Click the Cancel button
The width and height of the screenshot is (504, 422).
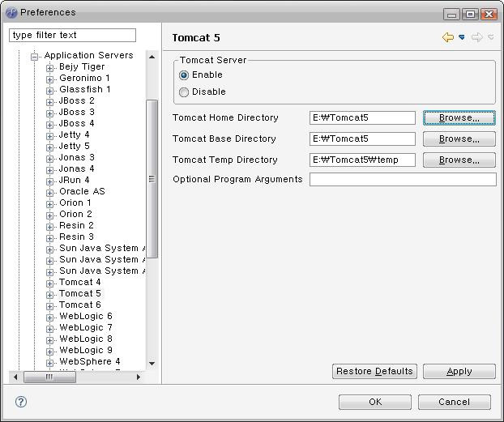(x=455, y=402)
